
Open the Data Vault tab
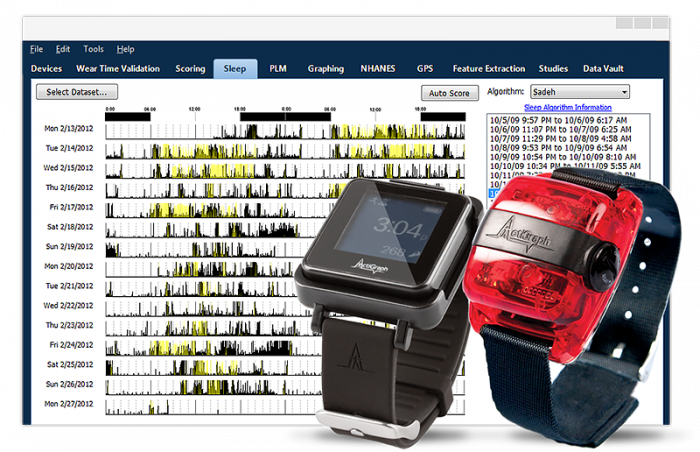click(603, 68)
